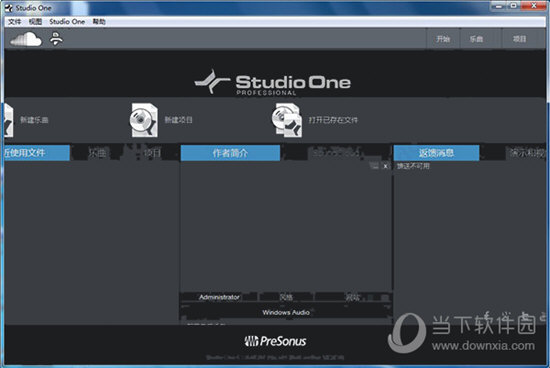This screenshot has height=368, width=550.
Task: Open the SoundCloud cloud icon
Action: pos(26,39)
